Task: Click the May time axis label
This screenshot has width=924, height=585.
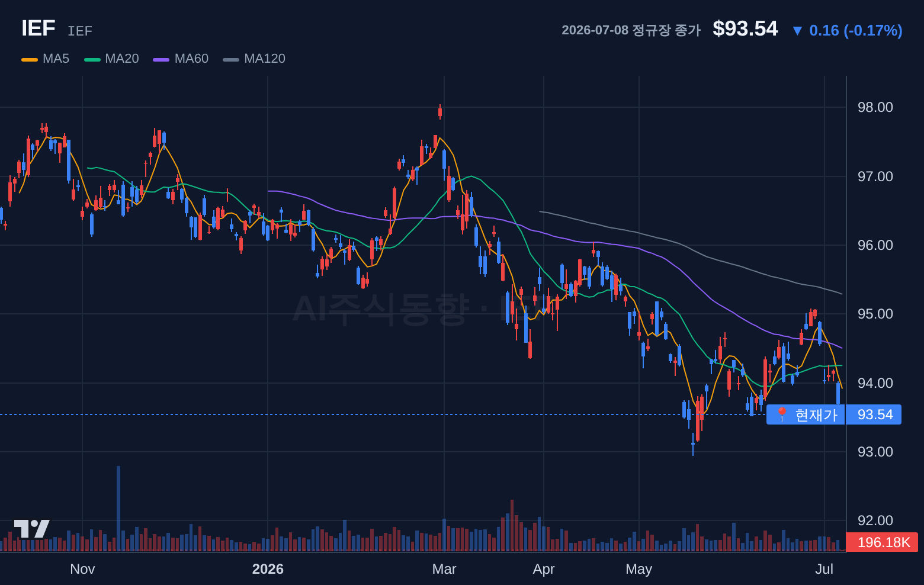Action: (639, 569)
